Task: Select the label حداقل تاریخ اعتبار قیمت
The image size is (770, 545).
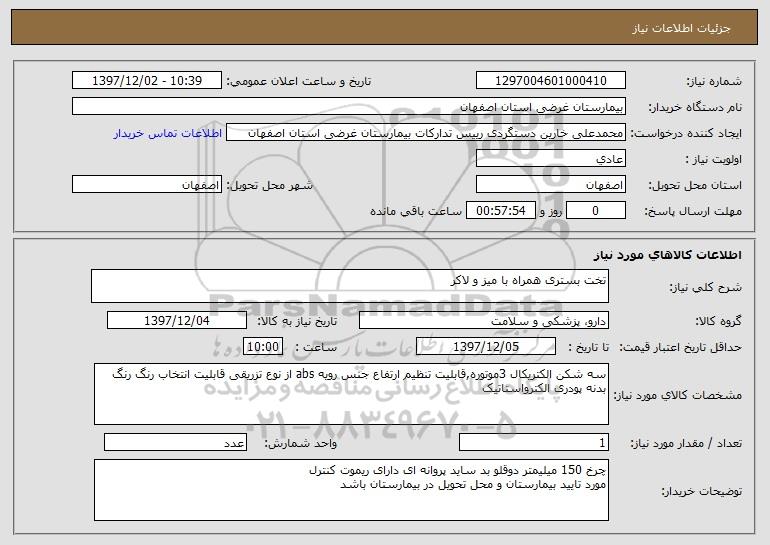Action: pos(680,348)
